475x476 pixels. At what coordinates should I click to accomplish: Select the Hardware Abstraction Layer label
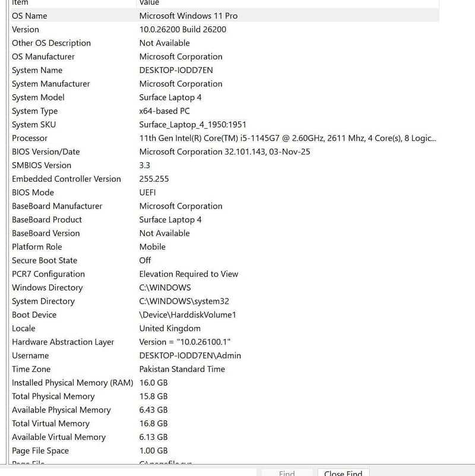[63, 342]
